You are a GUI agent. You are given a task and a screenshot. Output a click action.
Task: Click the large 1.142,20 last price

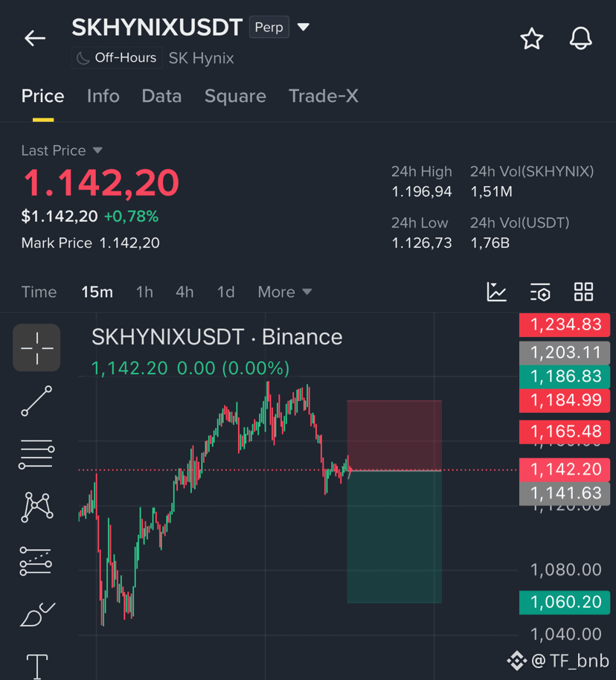coord(101,183)
